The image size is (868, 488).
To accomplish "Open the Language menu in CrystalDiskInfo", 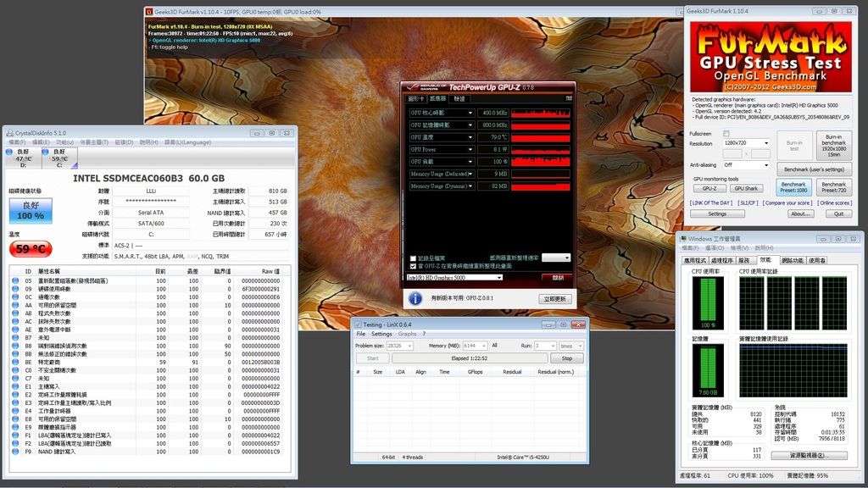I will [187, 142].
